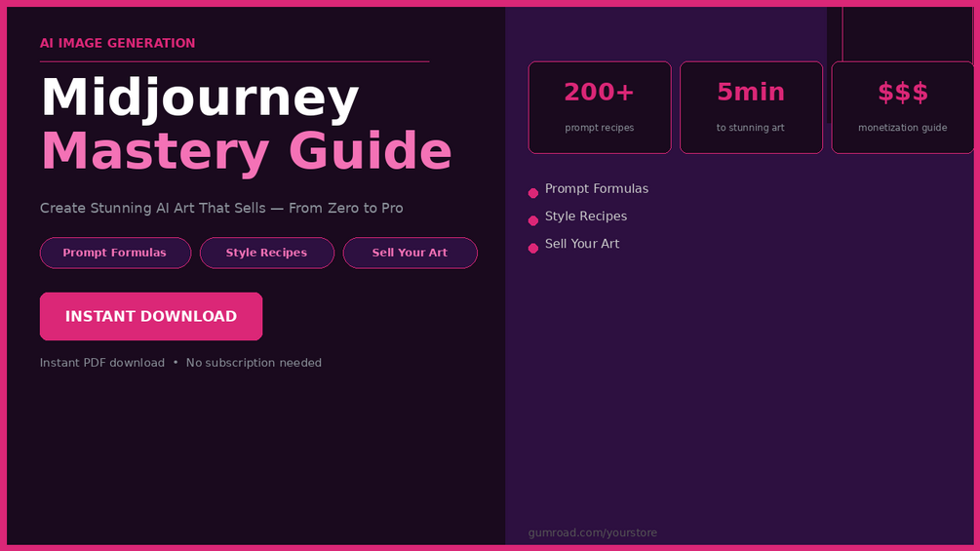
Task: Click the INSTANT DOWNLOAD button
Action: (151, 316)
